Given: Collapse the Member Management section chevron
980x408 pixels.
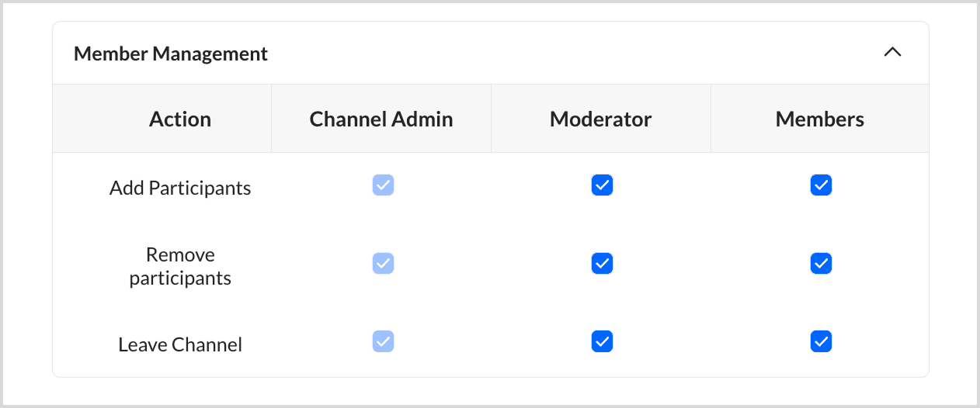Looking at the screenshot, I should point(892,53).
